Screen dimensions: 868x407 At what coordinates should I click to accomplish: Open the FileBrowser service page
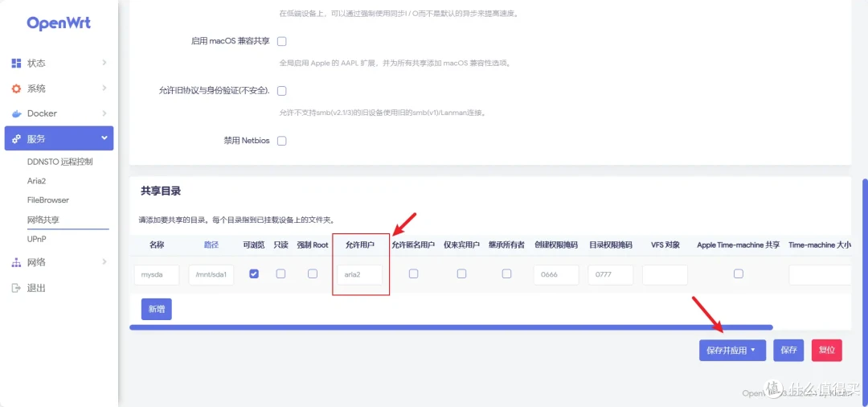pos(48,200)
